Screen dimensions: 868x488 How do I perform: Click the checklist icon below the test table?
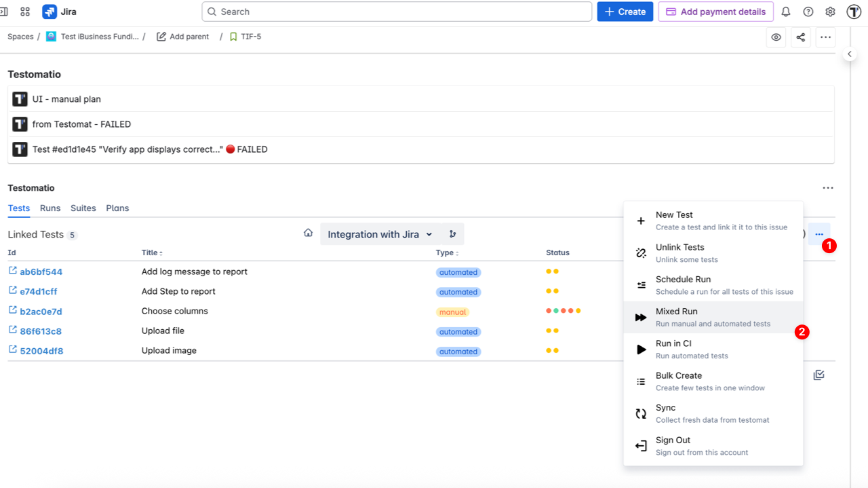[818, 375]
